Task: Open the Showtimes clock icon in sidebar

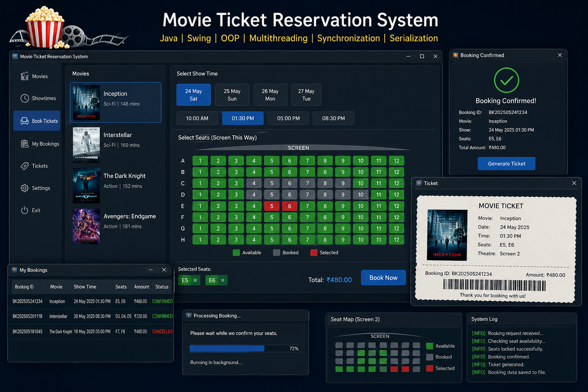Action: coord(24,98)
